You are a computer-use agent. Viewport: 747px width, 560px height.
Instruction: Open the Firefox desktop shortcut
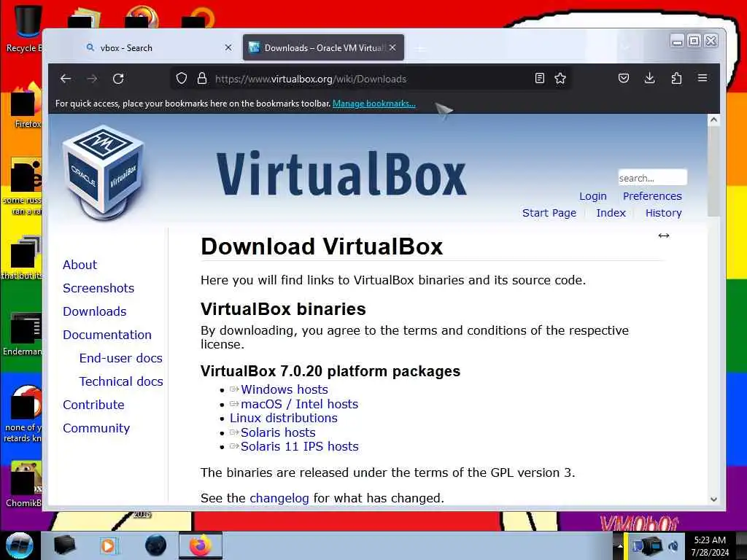click(x=27, y=106)
